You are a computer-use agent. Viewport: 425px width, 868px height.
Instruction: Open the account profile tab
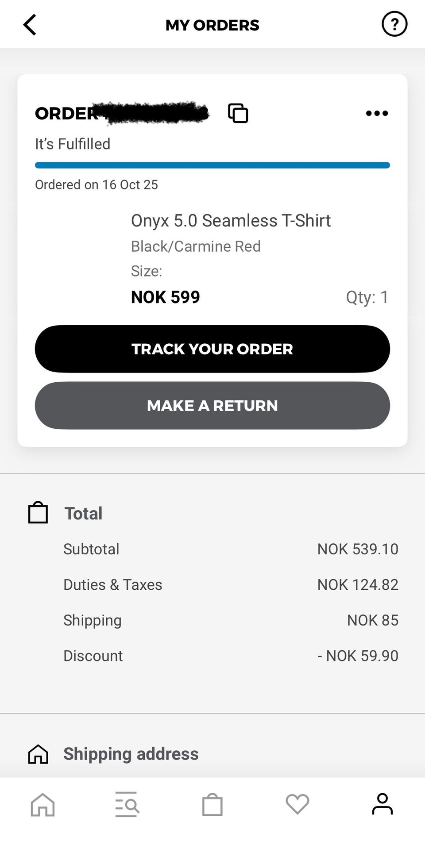(x=382, y=804)
